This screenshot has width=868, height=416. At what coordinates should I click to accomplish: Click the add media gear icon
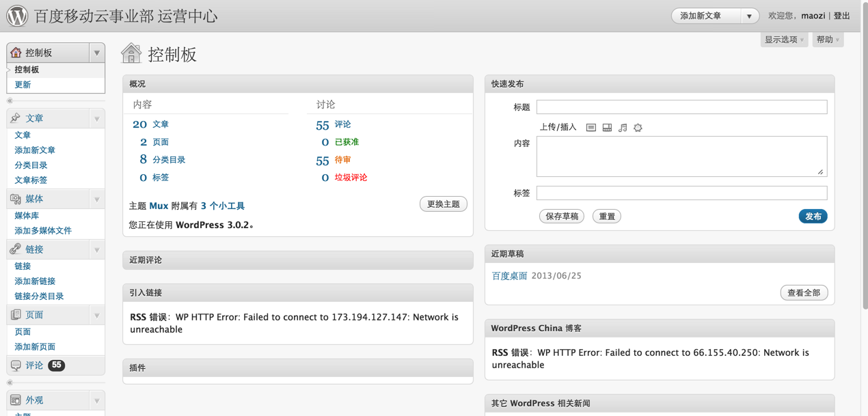point(638,128)
